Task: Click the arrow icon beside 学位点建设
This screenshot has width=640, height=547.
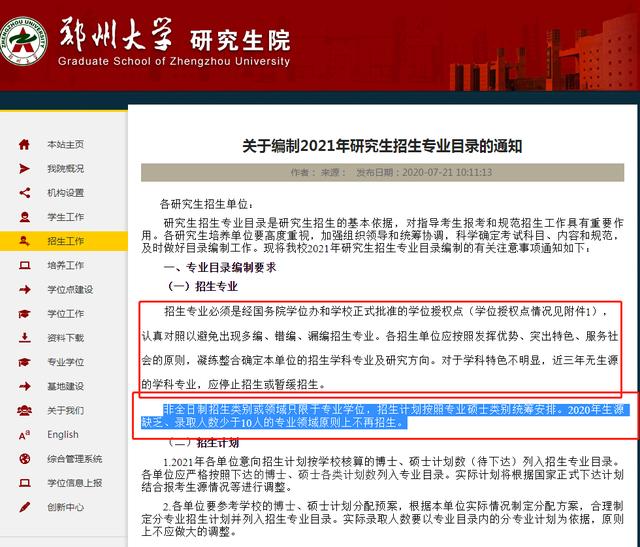Action: point(24,289)
